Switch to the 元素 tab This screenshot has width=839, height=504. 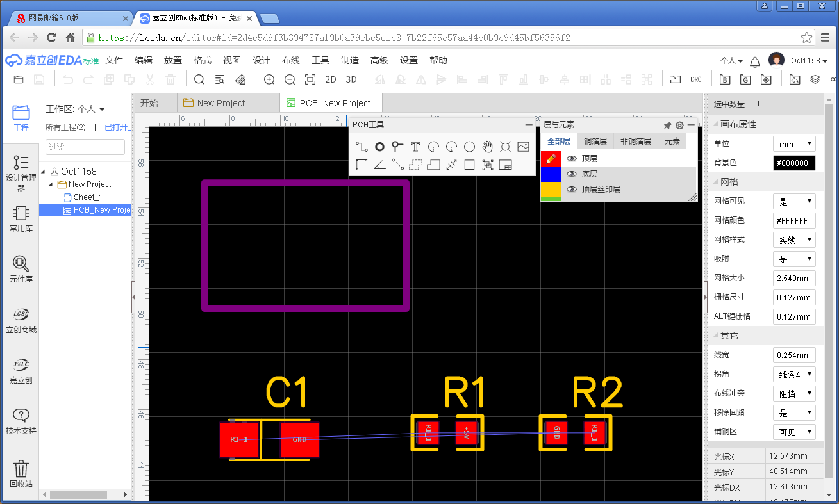[x=672, y=141]
